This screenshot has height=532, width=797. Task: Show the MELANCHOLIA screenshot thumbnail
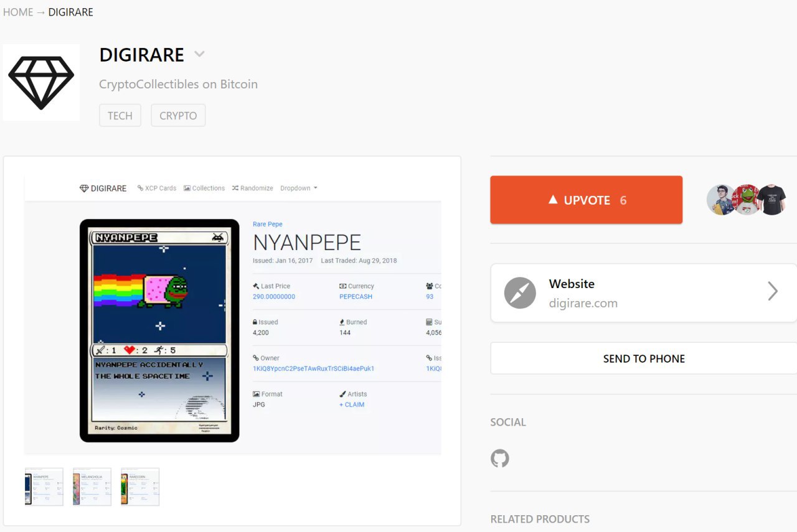pos(92,487)
